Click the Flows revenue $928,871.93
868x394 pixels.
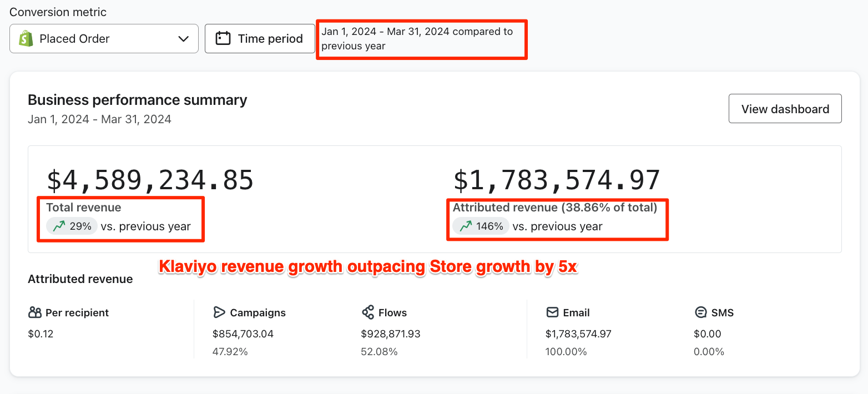point(391,334)
